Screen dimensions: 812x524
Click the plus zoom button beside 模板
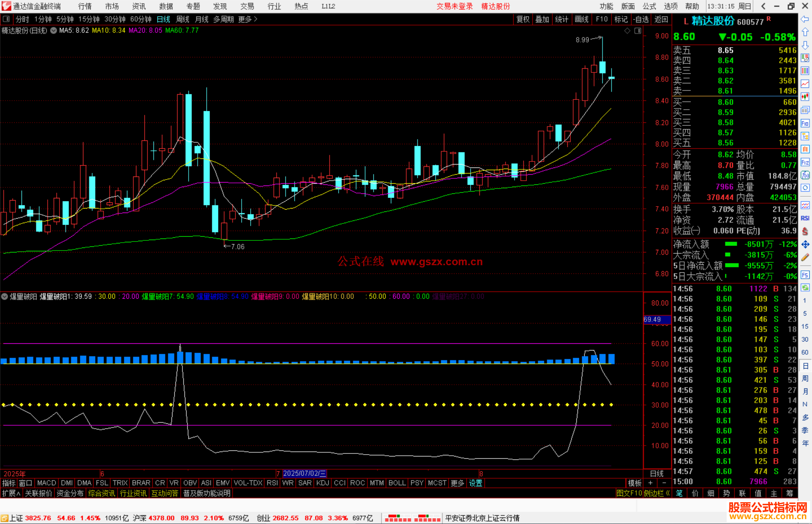tap(650, 483)
